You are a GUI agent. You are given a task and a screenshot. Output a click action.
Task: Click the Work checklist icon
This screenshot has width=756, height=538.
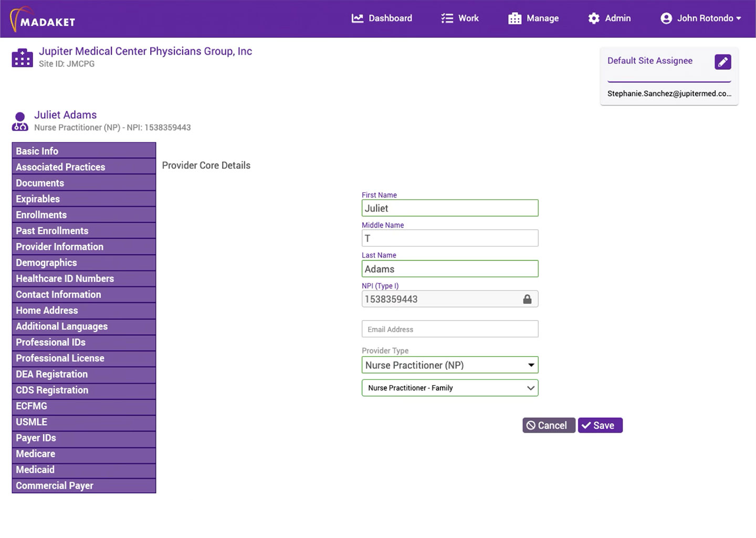tap(447, 18)
